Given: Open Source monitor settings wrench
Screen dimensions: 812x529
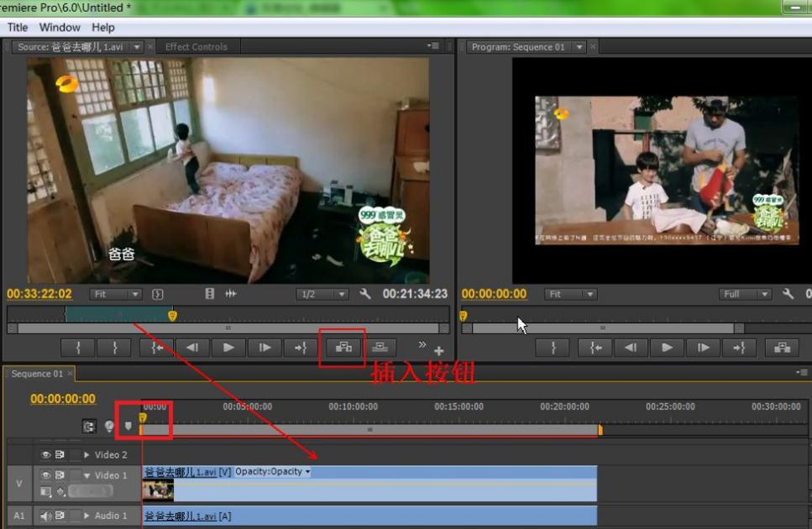Looking at the screenshot, I should (365, 294).
